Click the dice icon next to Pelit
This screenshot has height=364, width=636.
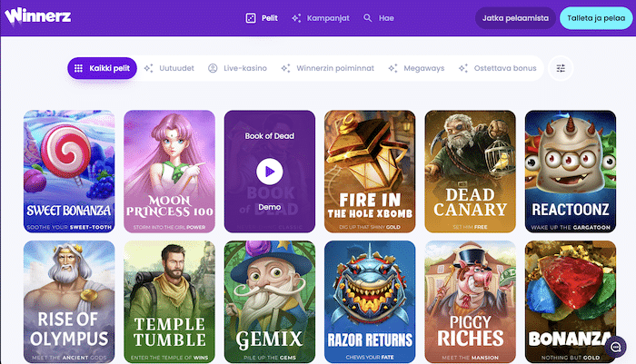pyautogui.click(x=251, y=18)
